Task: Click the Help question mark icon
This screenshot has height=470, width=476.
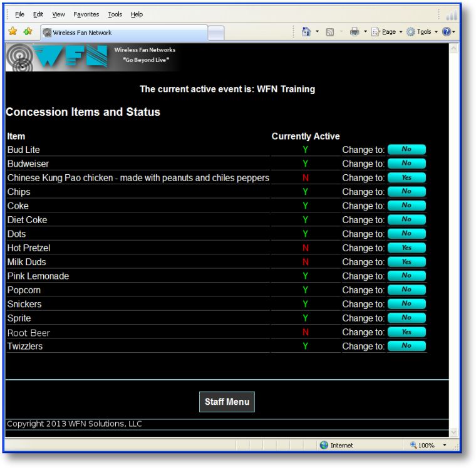Action: (x=446, y=31)
